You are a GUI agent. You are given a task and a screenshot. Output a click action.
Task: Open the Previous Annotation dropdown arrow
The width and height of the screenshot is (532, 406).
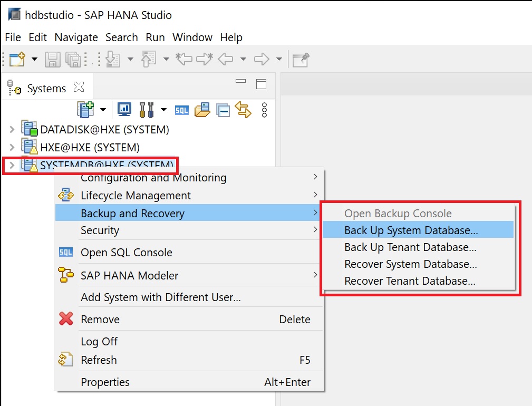(166, 59)
